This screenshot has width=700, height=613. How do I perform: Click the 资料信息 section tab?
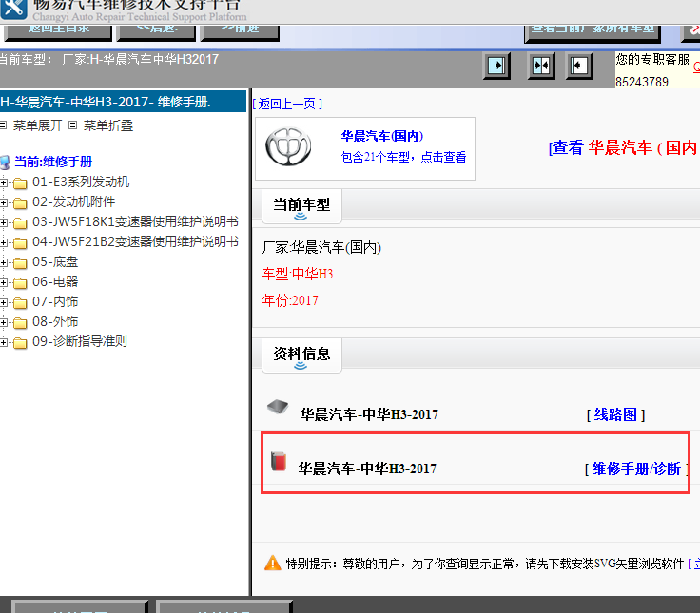(x=301, y=355)
